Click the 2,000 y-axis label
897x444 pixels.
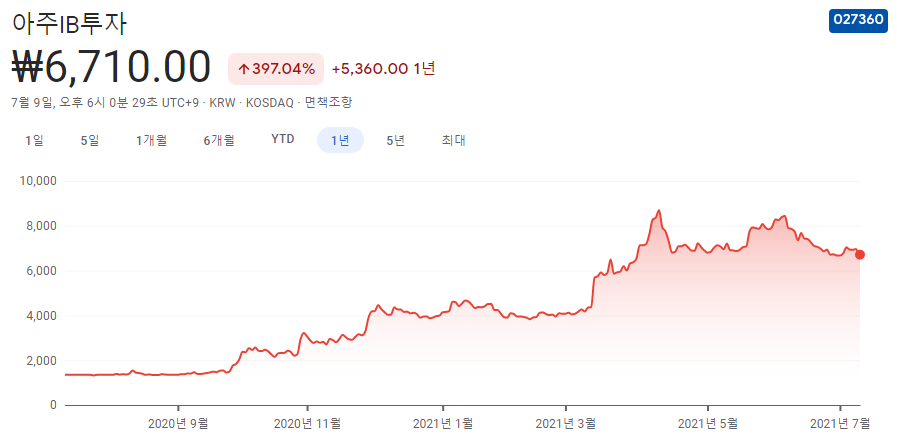tap(42, 360)
